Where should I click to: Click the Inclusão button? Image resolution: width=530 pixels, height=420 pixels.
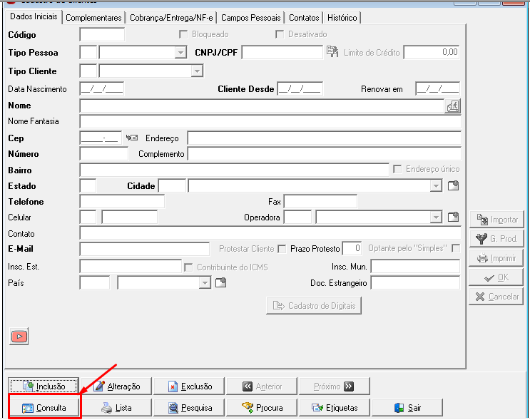[x=44, y=386]
